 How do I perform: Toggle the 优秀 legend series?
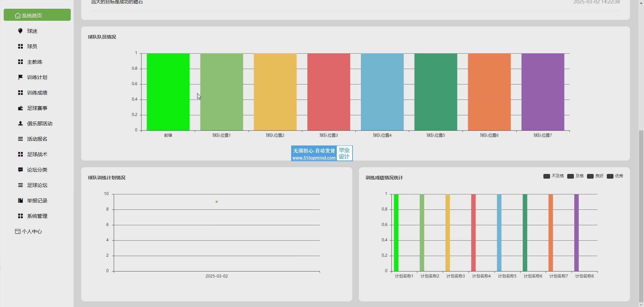pyautogui.click(x=615, y=176)
